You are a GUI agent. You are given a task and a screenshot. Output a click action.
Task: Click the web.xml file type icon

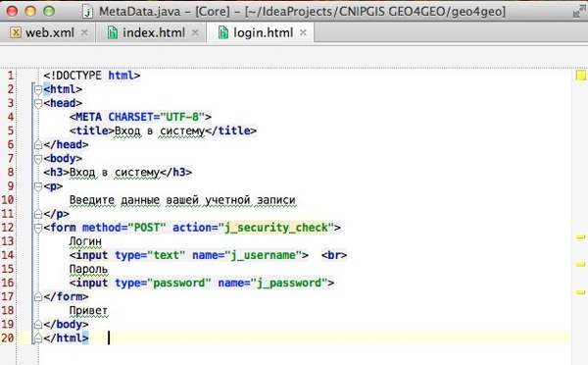click(16, 32)
